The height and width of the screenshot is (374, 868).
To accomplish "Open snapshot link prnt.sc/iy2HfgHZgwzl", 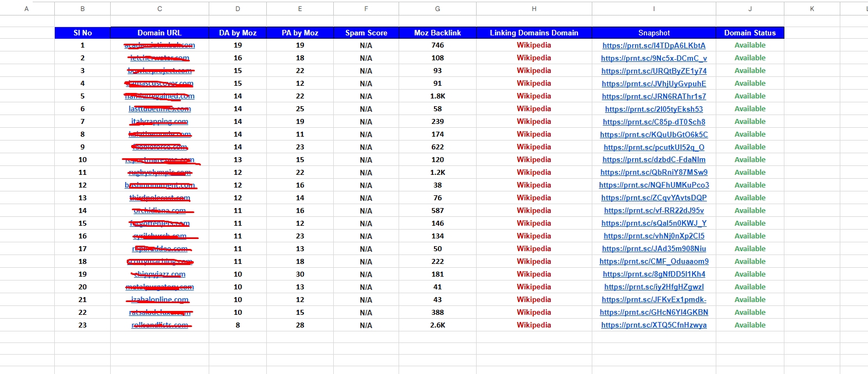I will [x=654, y=287].
